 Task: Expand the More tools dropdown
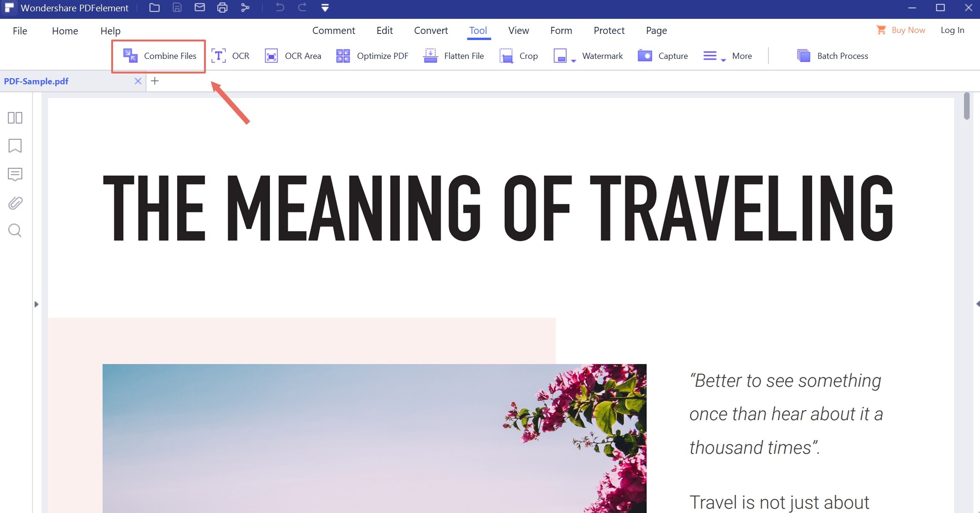tap(723, 60)
